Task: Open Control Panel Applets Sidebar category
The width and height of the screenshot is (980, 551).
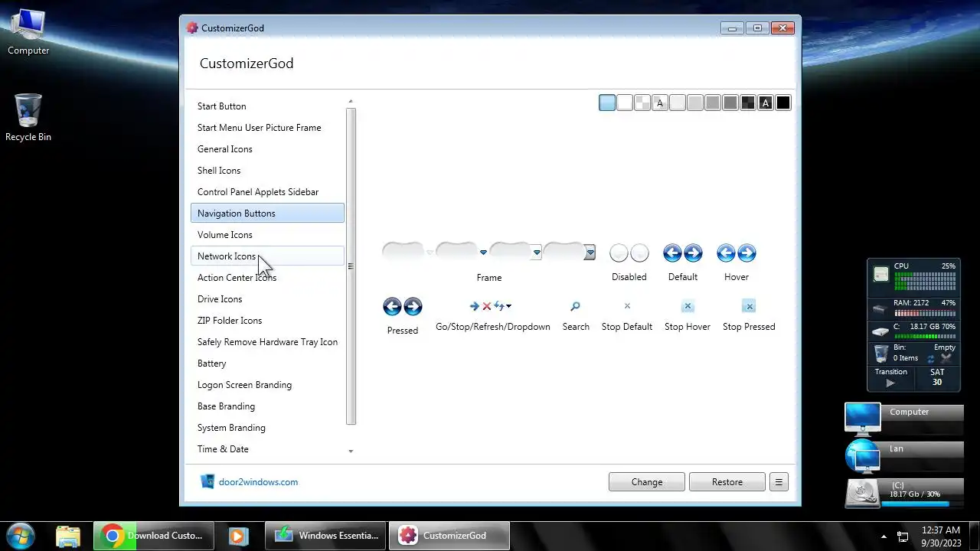Action: point(267,192)
